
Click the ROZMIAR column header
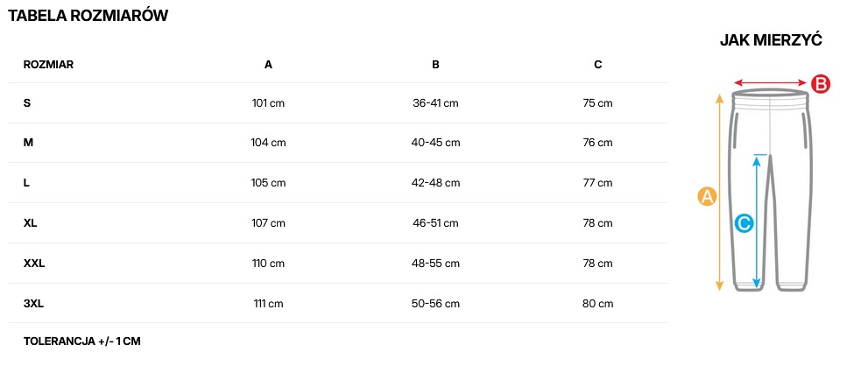(x=48, y=64)
